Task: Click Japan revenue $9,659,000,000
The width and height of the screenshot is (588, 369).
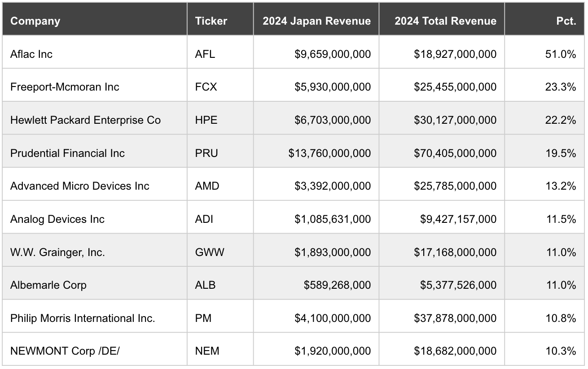Action: tap(316, 52)
